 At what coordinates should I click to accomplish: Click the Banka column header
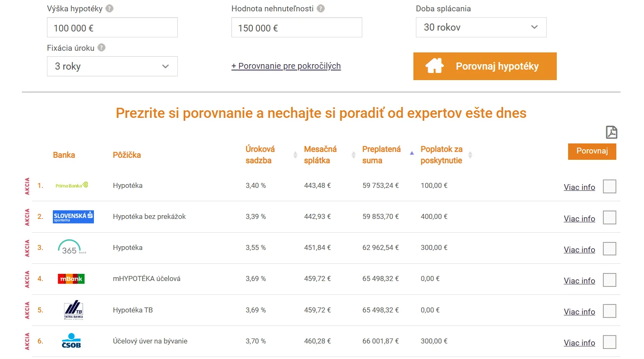(64, 155)
